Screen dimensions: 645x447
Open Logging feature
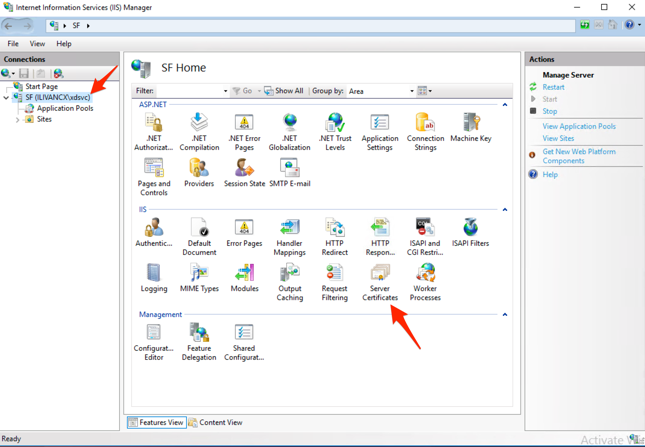click(153, 278)
